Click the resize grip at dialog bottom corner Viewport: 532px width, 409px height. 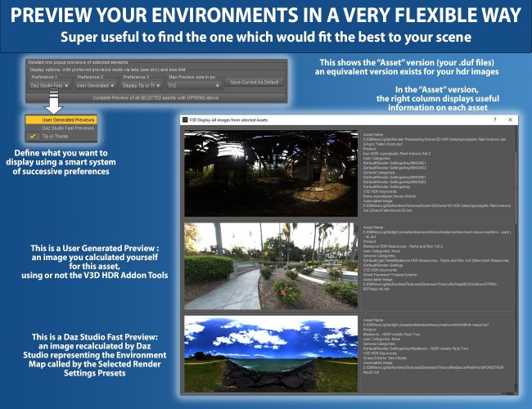coord(516,392)
